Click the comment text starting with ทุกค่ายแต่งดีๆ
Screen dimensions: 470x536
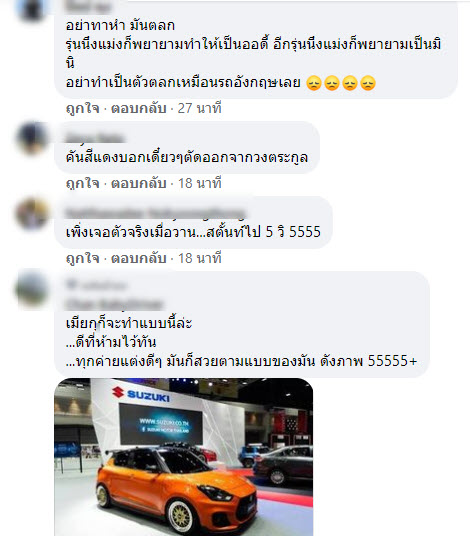coord(241,361)
